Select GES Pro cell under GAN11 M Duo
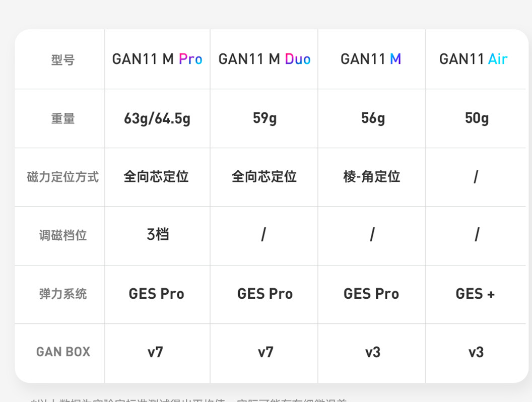Image resolution: width=532 pixels, height=402 pixels. coord(265,294)
